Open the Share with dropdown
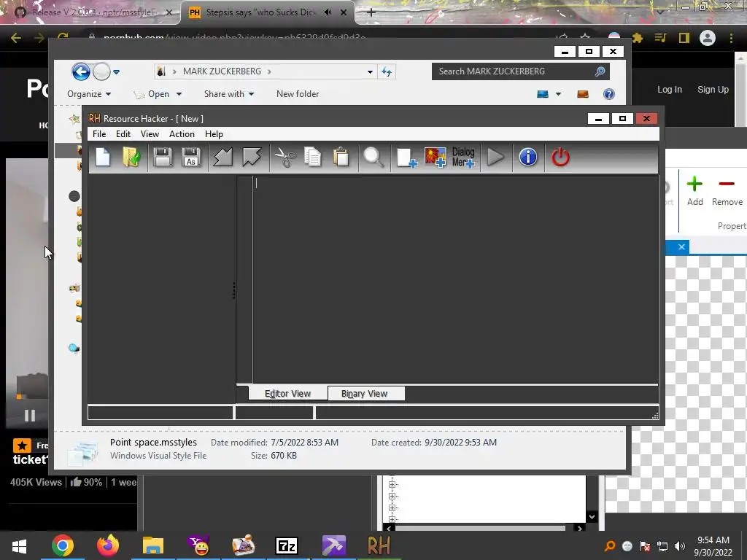747x560 pixels. 229,94
